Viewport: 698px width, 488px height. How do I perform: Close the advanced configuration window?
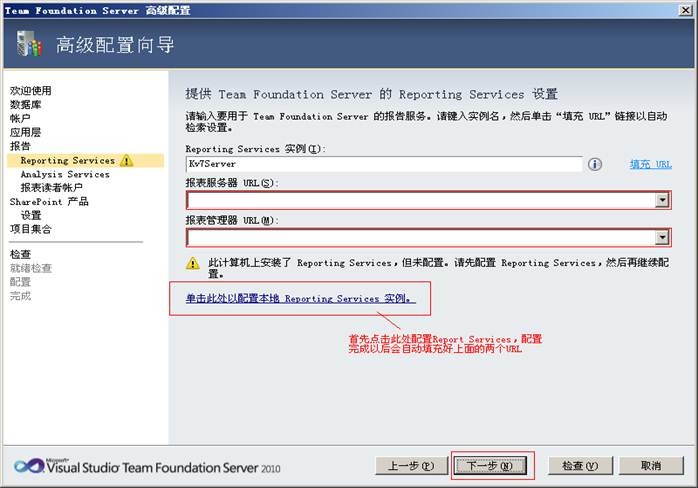click(x=685, y=10)
